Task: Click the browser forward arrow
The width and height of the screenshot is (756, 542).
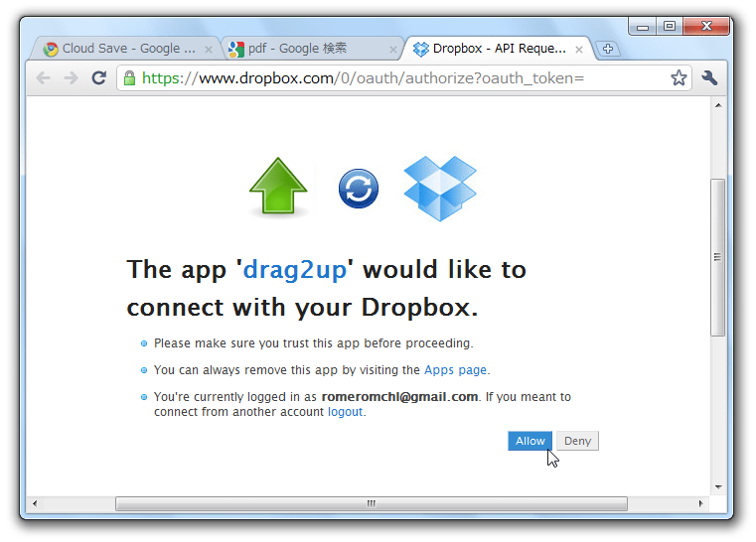Action: coord(71,77)
